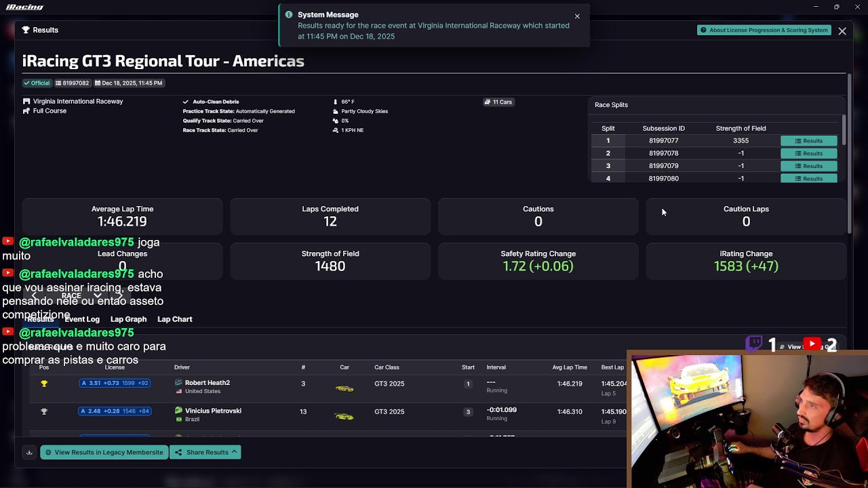Screen dimensions: 868x488
Task: Sort by the Start column header
Action: pos(468,367)
